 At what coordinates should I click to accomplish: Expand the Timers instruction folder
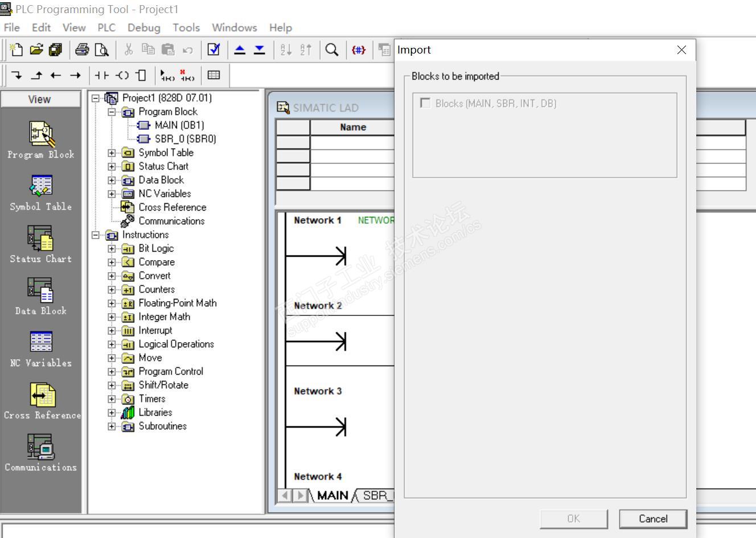[x=112, y=399]
